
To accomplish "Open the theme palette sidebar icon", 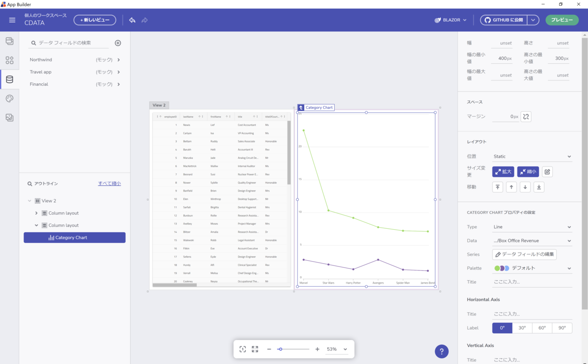I will click(x=9, y=98).
